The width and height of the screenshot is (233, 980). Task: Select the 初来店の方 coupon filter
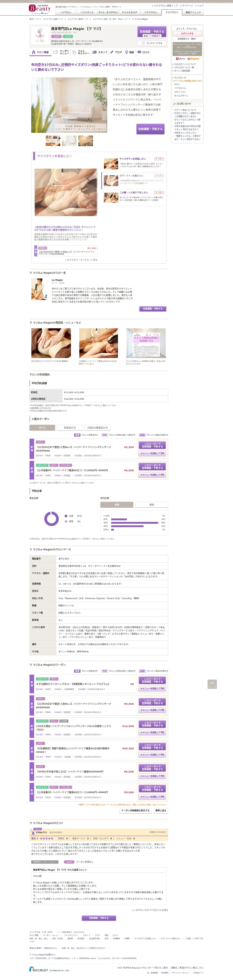[x=70, y=428]
